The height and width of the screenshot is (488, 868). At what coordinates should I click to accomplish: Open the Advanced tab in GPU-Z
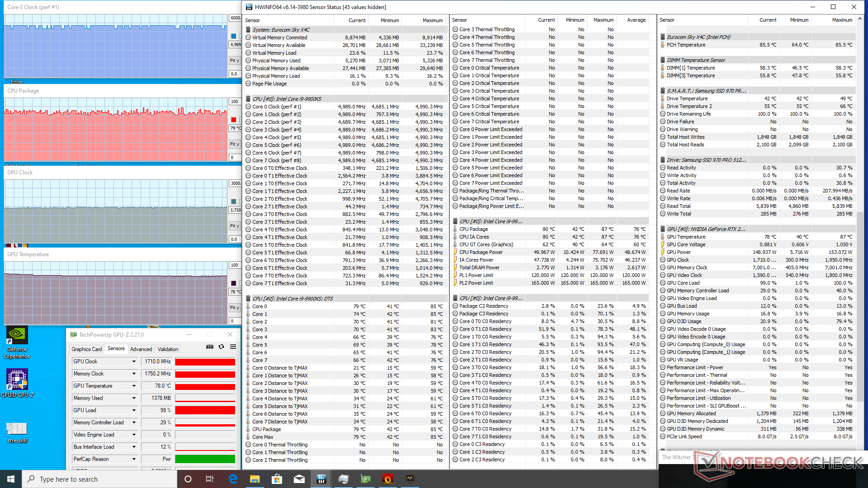[141, 349]
